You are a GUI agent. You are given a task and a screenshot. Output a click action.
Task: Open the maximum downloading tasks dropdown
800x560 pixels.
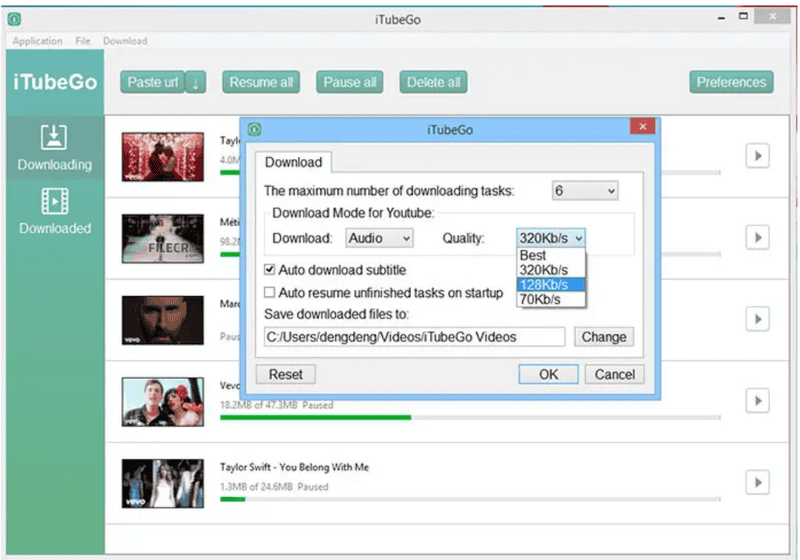(x=585, y=191)
